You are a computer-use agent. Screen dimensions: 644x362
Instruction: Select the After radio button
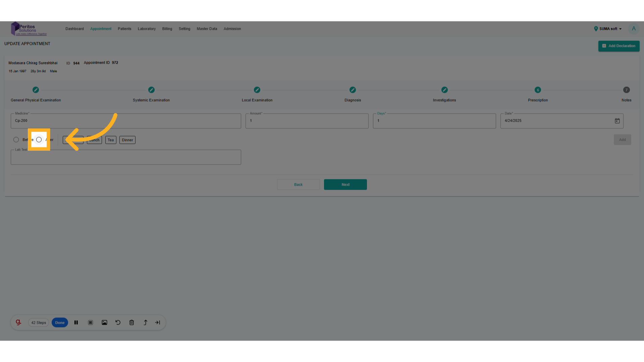tap(39, 139)
